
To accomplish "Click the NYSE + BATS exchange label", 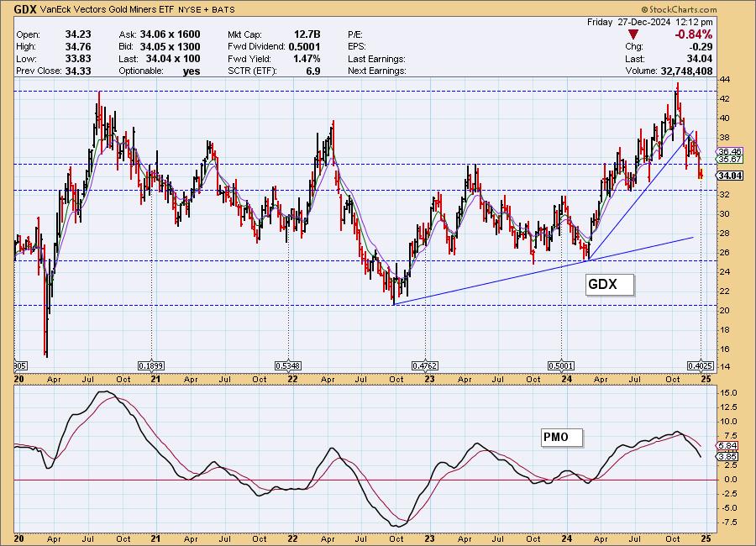I will tap(207, 9).
